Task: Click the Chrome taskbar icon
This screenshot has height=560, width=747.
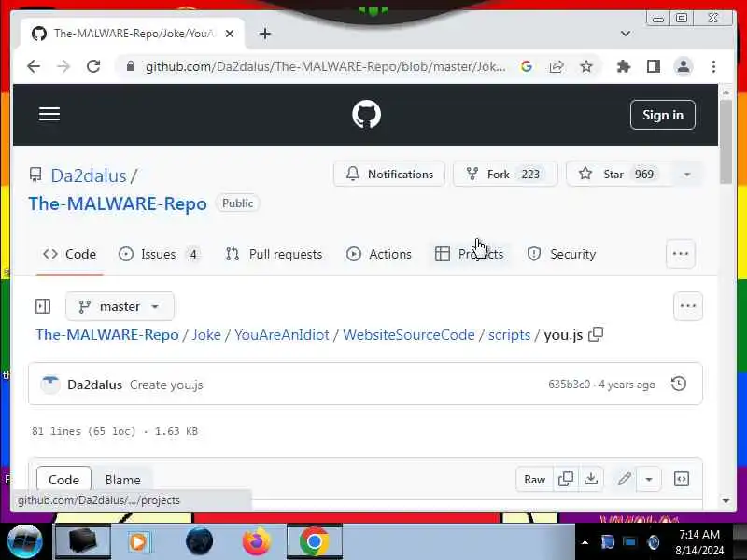Action: [x=315, y=541]
